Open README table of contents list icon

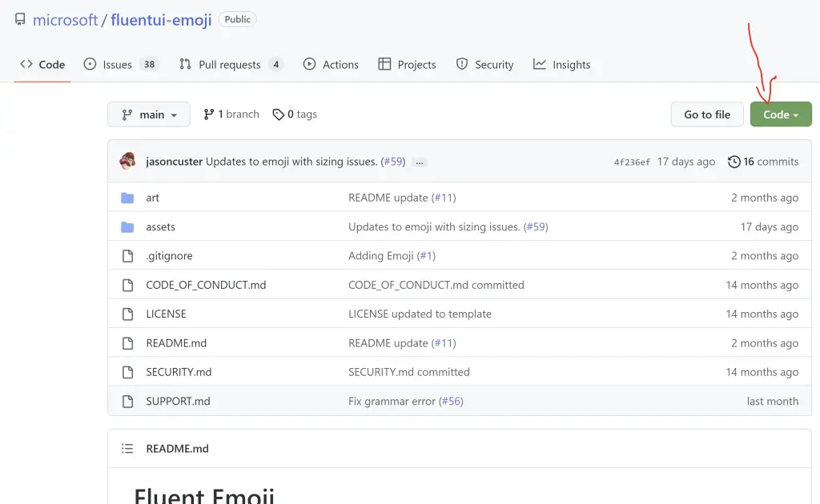[x=127, y=448]
